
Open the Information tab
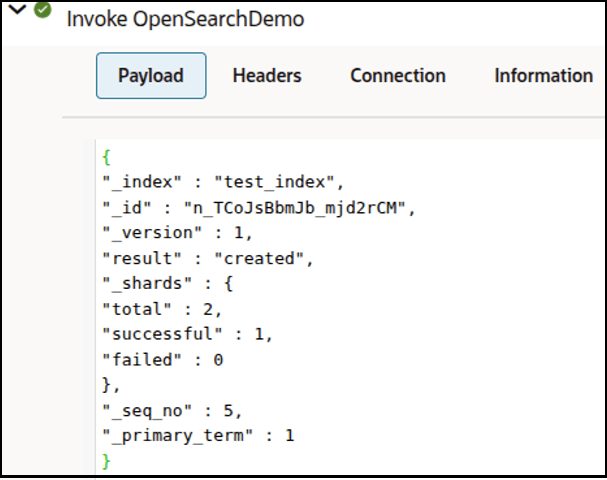(544, 76)
